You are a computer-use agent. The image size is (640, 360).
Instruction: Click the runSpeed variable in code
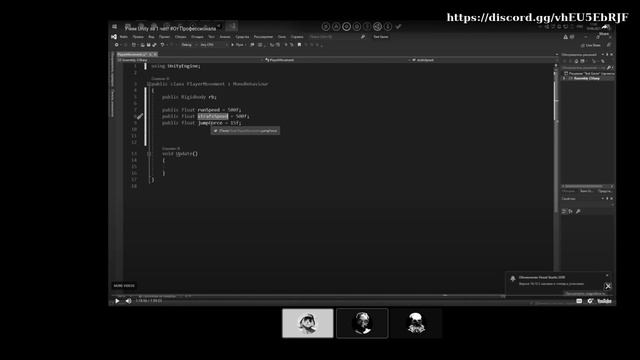pyautogui.click(x=209, y=110)
